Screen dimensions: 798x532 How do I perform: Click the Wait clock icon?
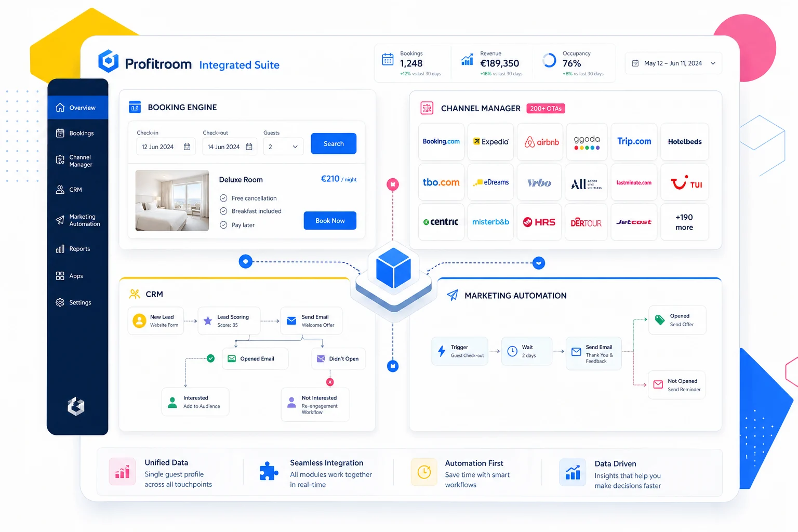point(512,351)
